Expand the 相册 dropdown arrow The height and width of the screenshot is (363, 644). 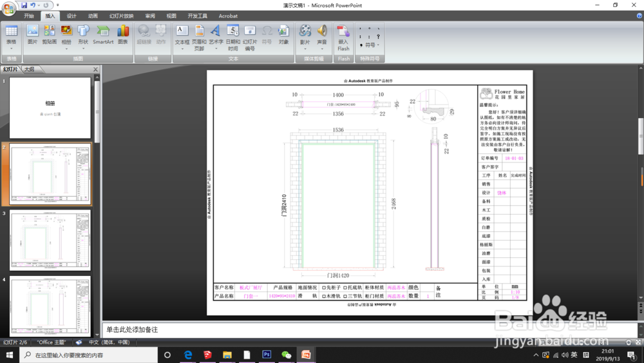pyautogui.click(x=66, y=49)
